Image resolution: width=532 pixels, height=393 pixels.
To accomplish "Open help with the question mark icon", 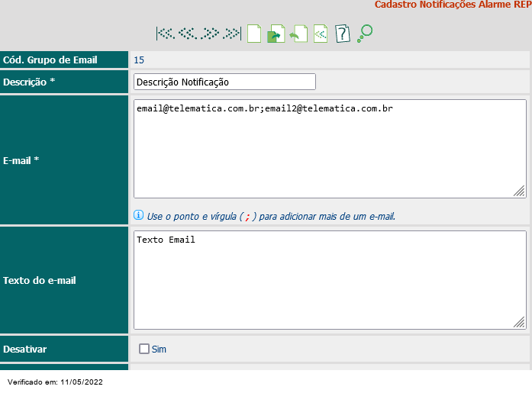I will [343, 34].
